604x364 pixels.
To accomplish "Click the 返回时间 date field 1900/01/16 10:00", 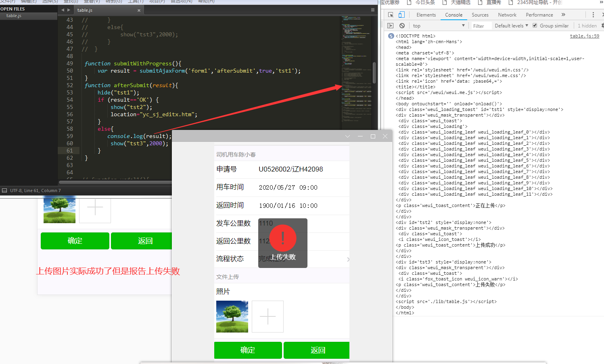I will click(x=288, y=206).
